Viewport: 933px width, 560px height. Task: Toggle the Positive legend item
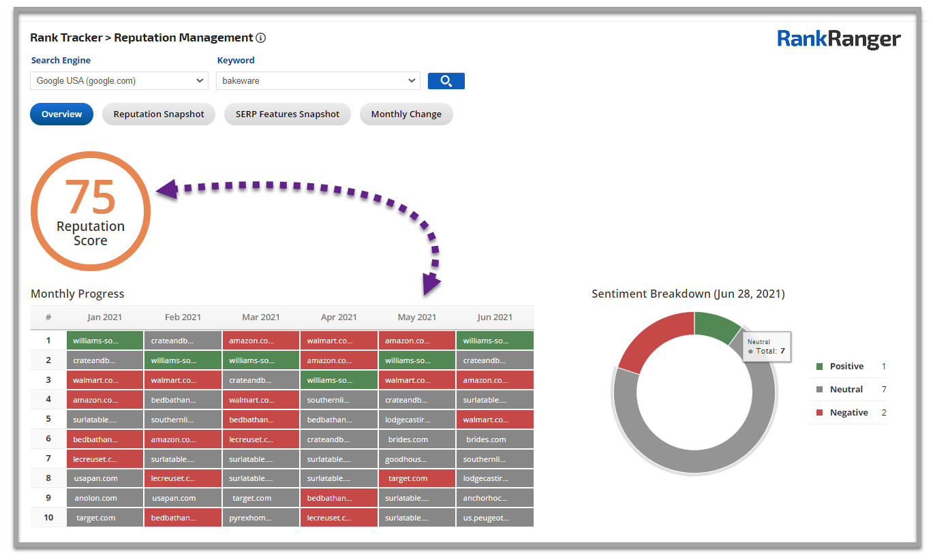(x=846, y=367)
